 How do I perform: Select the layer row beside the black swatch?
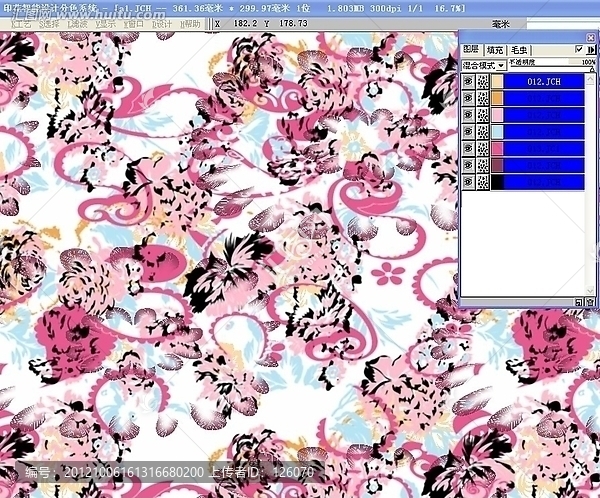pos(544,182)
